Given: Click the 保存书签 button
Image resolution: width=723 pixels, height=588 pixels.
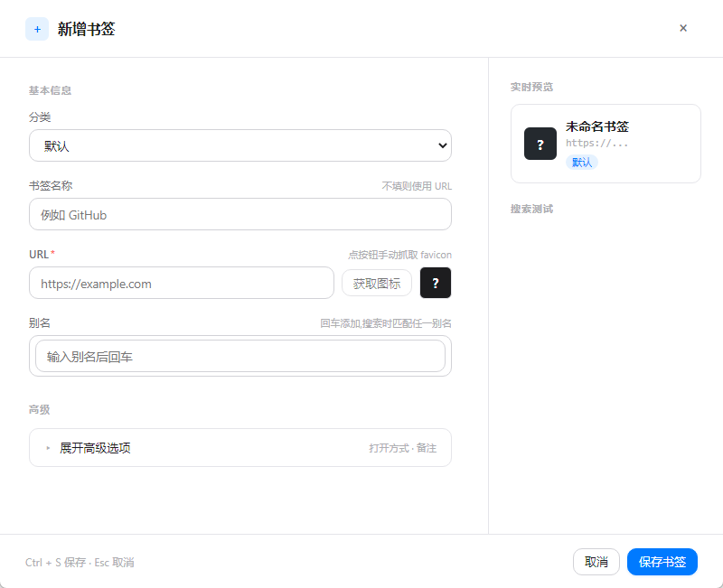Looking at the screenshot, I should (x=662, y=562).
